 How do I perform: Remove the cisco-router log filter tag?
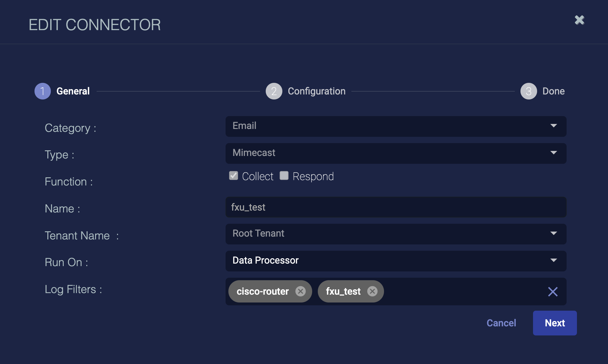(300, 292)
